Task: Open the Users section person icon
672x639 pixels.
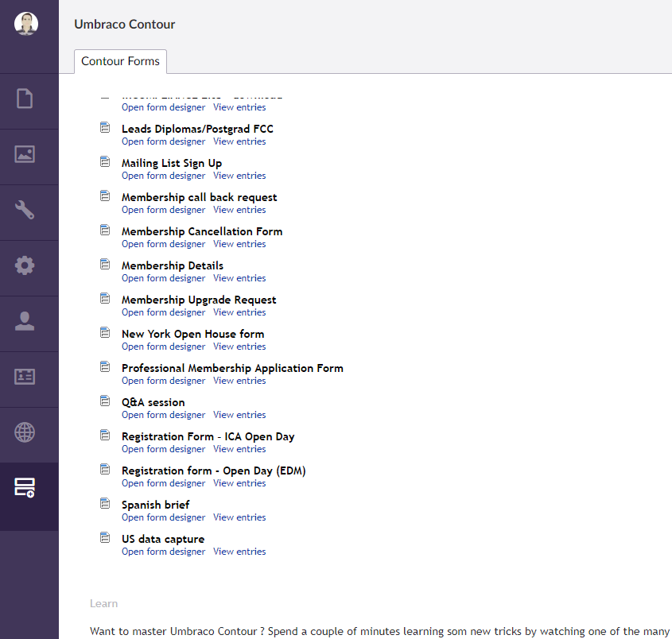Action: coord(25,321)
